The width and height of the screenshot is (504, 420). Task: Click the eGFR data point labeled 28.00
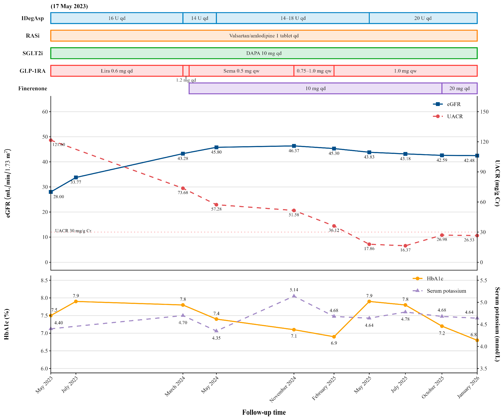pos(51,192)
